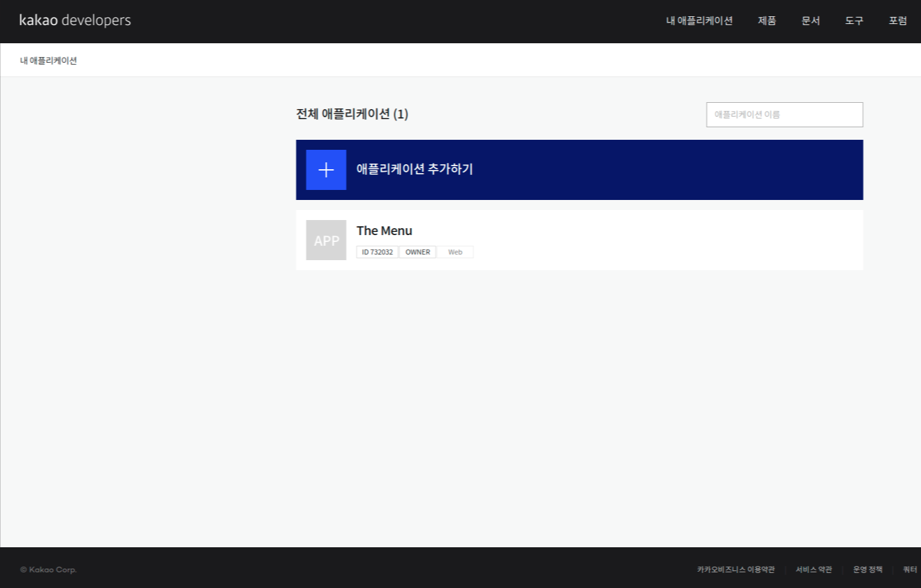Open 서비스 약관 footer link

click(x=814, y=570)
